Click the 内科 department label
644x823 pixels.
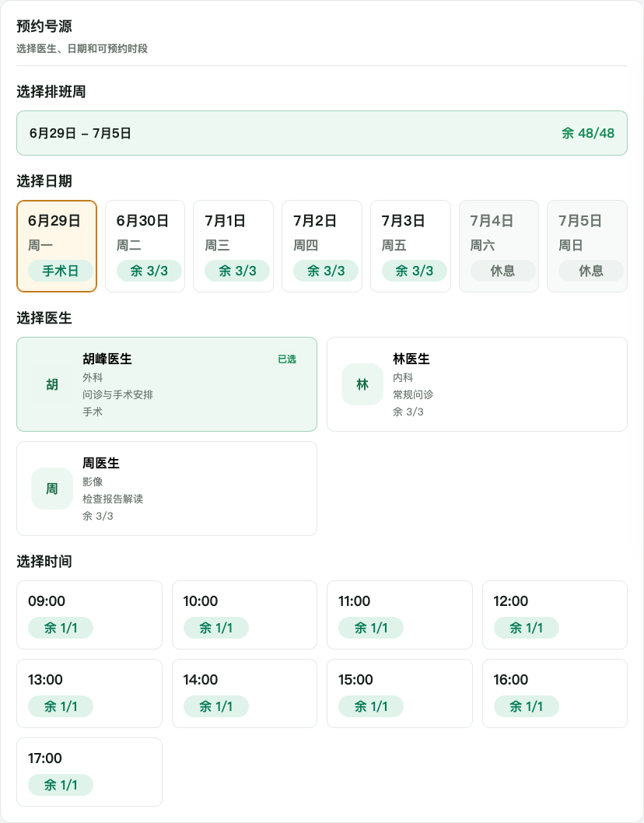403,378
